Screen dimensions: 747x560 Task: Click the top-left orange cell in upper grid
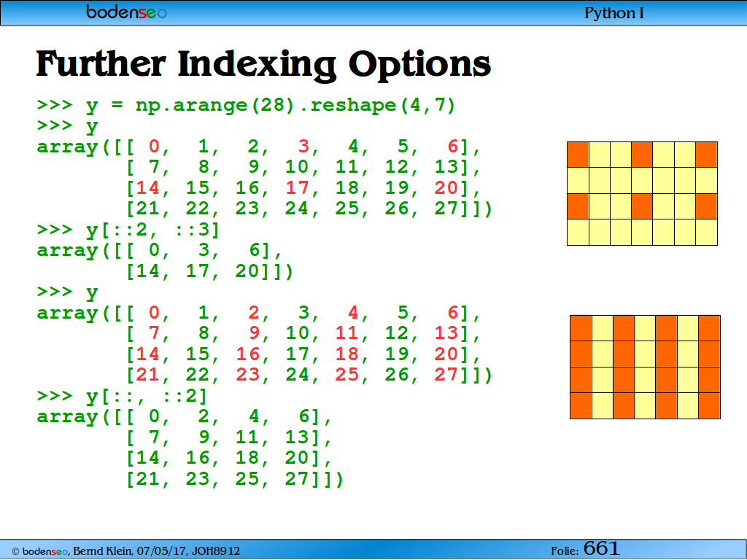578,155
